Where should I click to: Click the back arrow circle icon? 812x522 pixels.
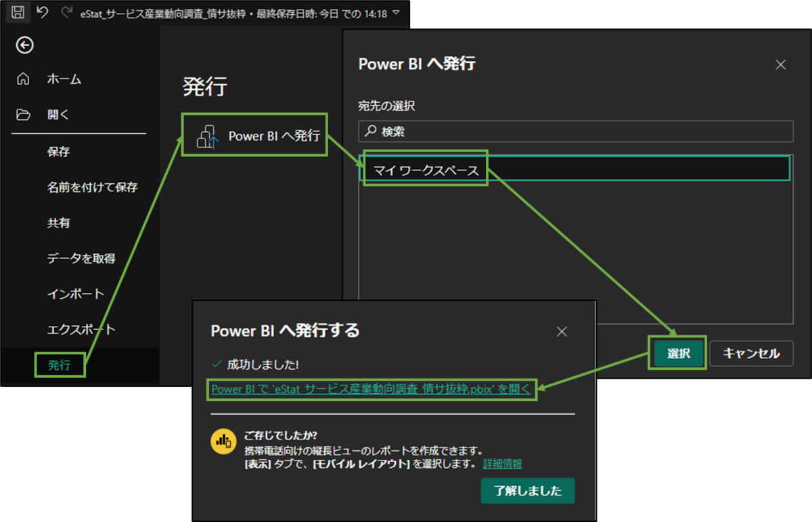point(24,45)
